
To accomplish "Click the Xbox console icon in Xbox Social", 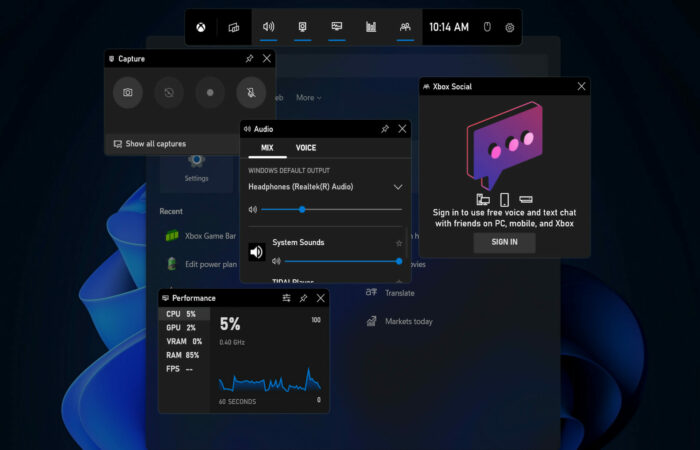I will click(x=526, y=199).
